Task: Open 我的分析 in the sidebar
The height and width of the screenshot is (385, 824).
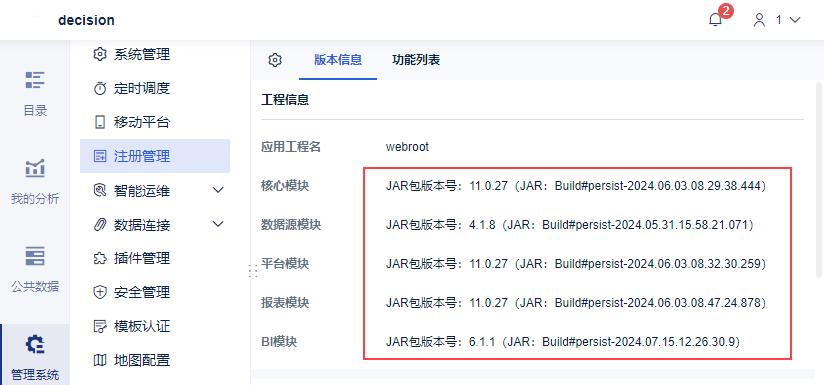Action: pos(35,182)
